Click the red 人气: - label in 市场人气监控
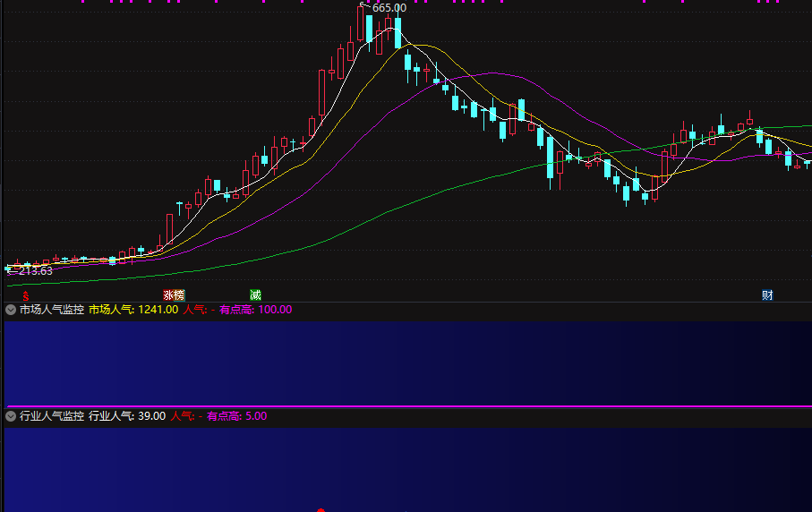812x512 pixels. tap(199, 310)
